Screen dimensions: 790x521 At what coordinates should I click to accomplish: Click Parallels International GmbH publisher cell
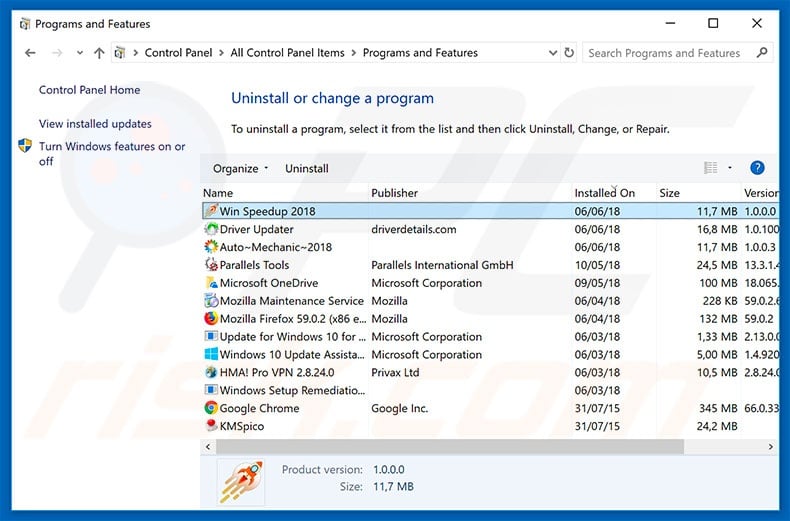click(x=442, y=265)
